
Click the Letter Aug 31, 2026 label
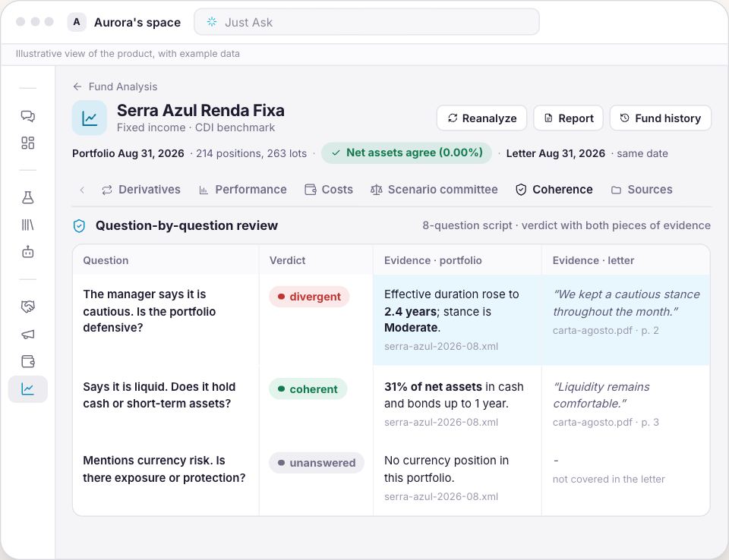pos(556,153)
